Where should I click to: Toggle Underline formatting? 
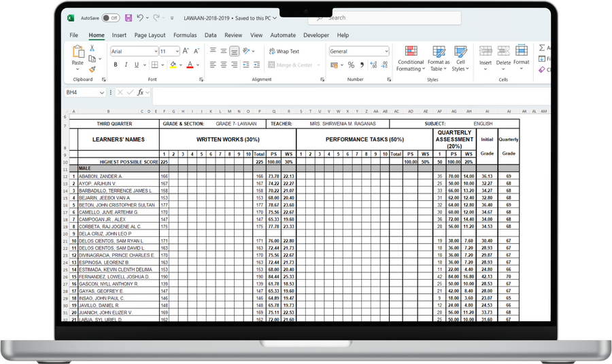tap(136, 65)
